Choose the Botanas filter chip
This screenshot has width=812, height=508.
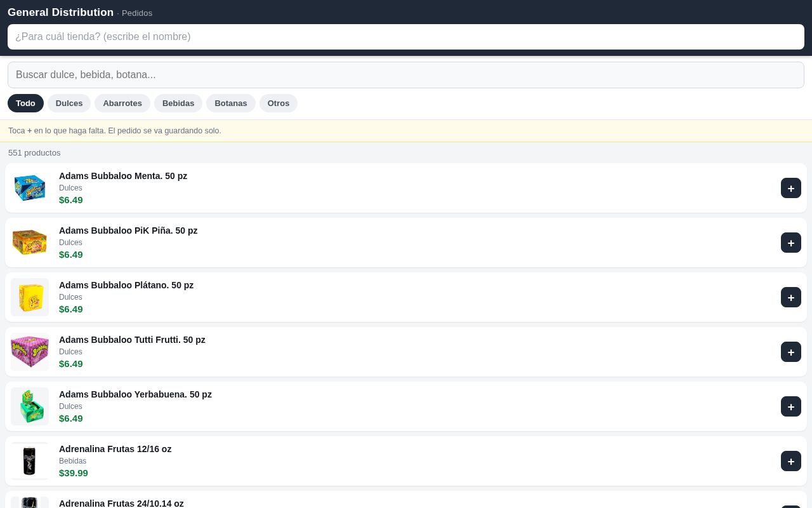pyautogui.click(x=231, y=103)
